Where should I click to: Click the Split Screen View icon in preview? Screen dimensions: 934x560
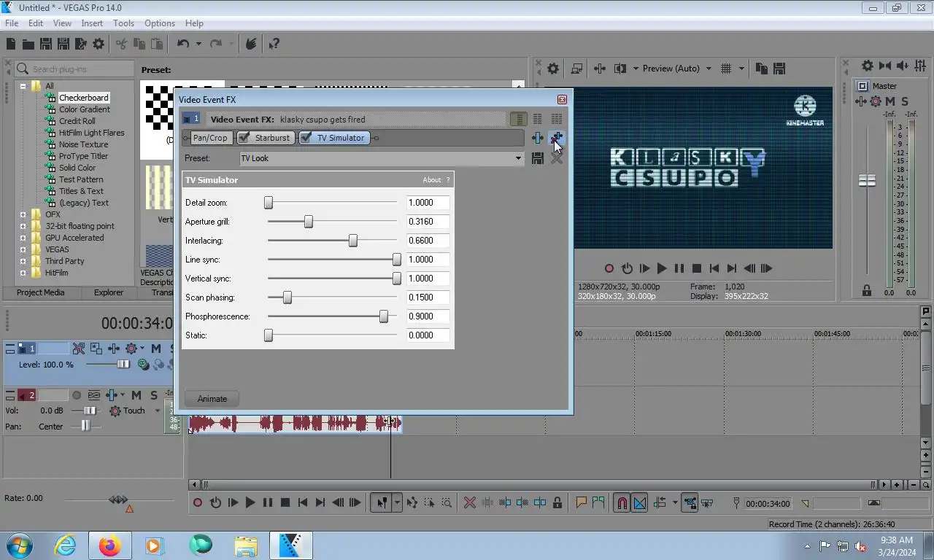coord(620,69)
